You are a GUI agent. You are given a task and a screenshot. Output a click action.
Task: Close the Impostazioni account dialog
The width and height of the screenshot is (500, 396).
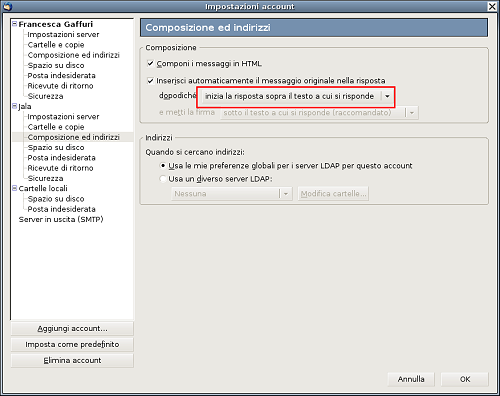tap(492, 6)
